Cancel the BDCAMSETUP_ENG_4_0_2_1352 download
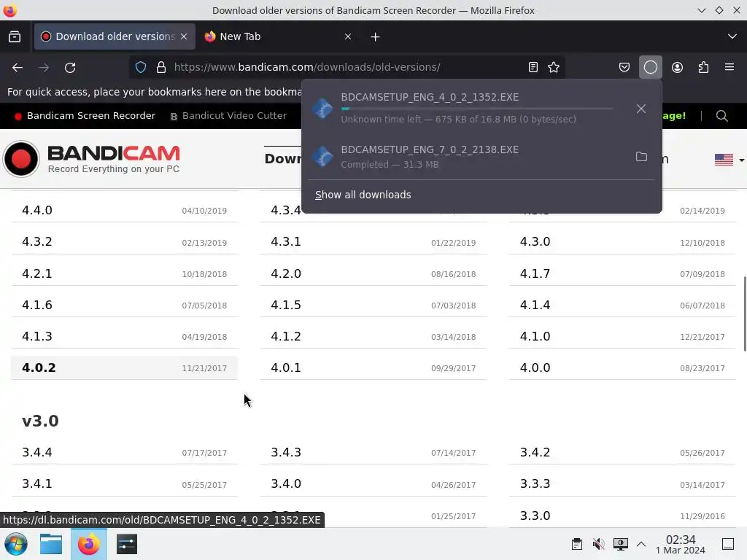 (x=641, y=109)
